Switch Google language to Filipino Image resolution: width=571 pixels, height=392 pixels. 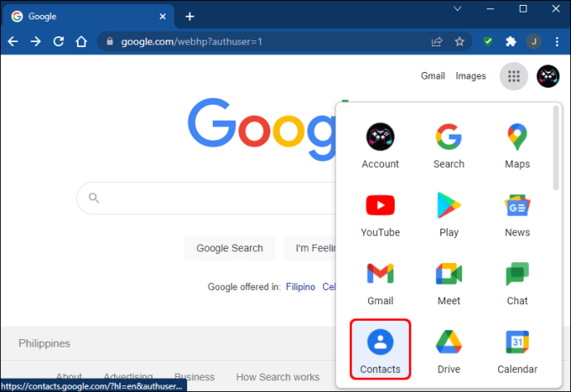pos(300,287)
